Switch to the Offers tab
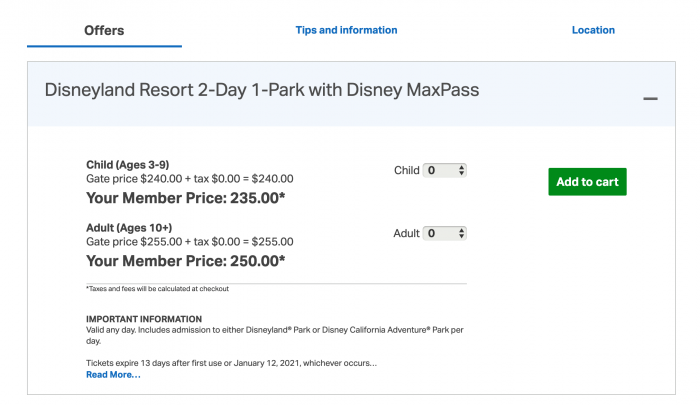This screenshot has width=700, height=405. coord(104,30)
